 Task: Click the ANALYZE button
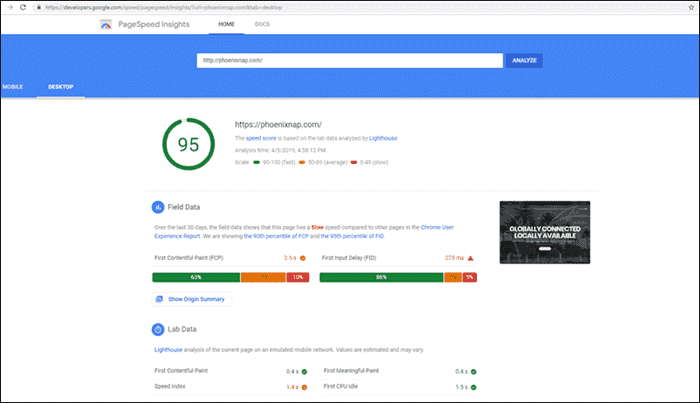[x=524, y=60]
